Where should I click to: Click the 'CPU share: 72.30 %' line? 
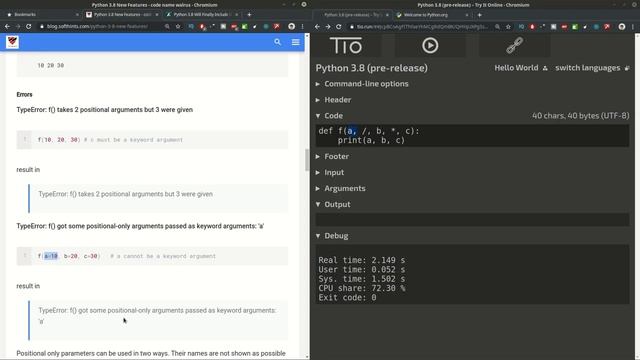click(362, 288)
